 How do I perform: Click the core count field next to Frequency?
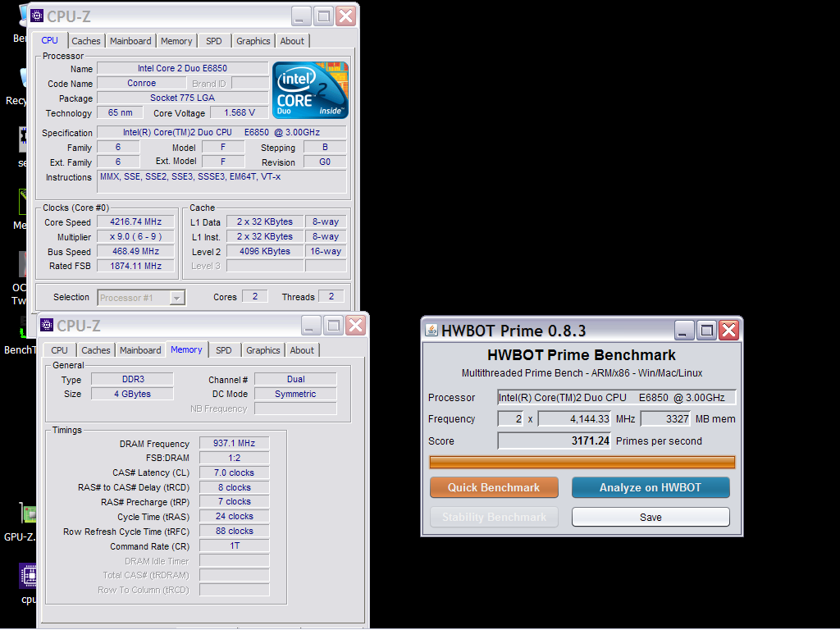pyautogui.click(x=510, y=419)
